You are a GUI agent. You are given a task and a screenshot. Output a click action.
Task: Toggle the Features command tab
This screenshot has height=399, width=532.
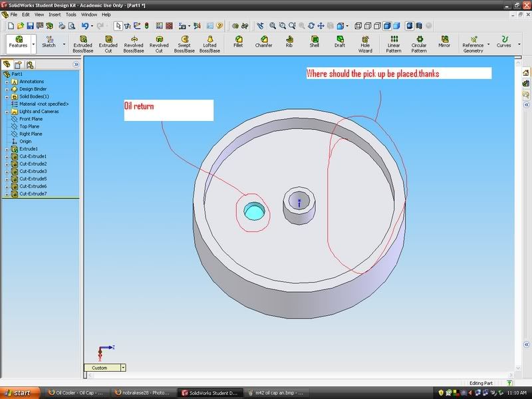(18, 43)
